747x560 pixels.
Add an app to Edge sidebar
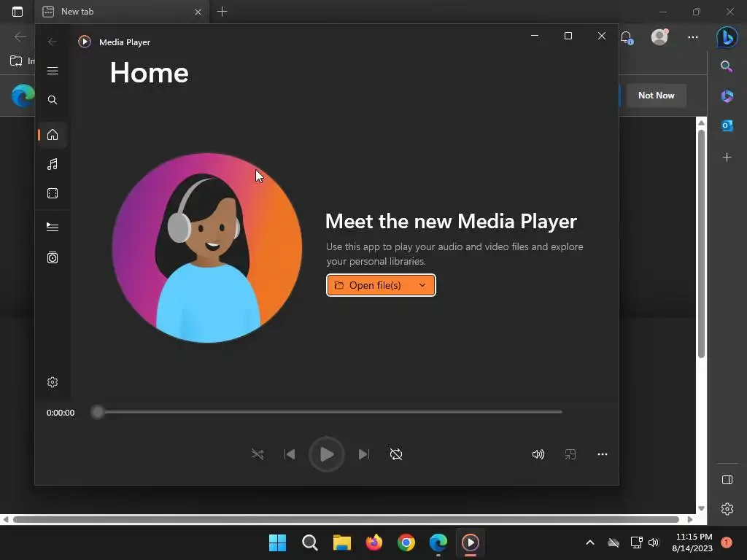(x=727, y=157)
